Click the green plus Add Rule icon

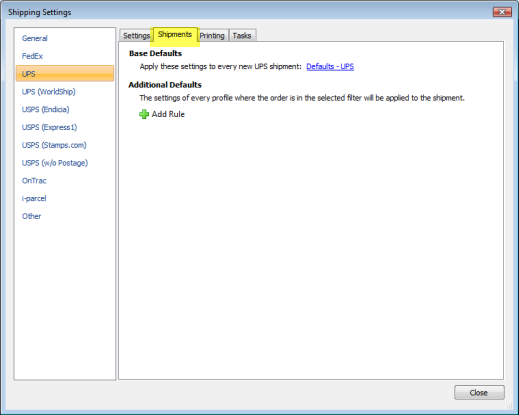[144, 114]
